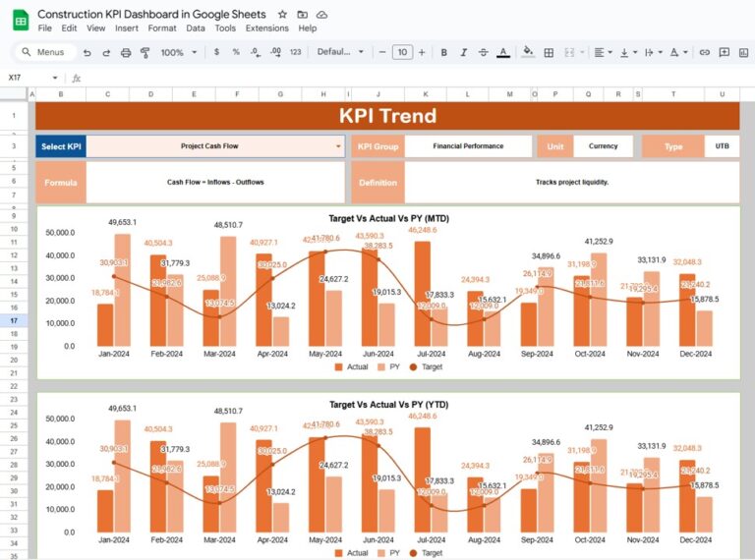Click the redo arrow in toolbar
This screenshot has height=560, width=755.
point(106,52)
